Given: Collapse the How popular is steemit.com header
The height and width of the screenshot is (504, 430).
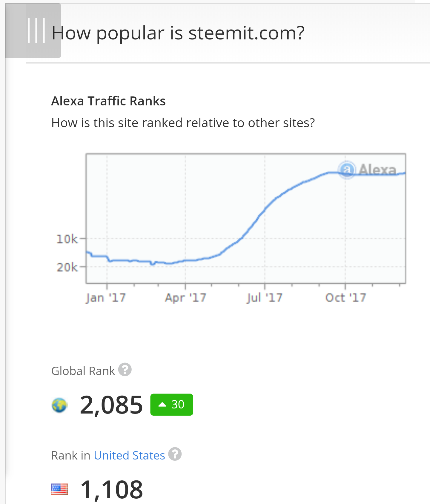Looking at the screenshot, I should [178, 33].
